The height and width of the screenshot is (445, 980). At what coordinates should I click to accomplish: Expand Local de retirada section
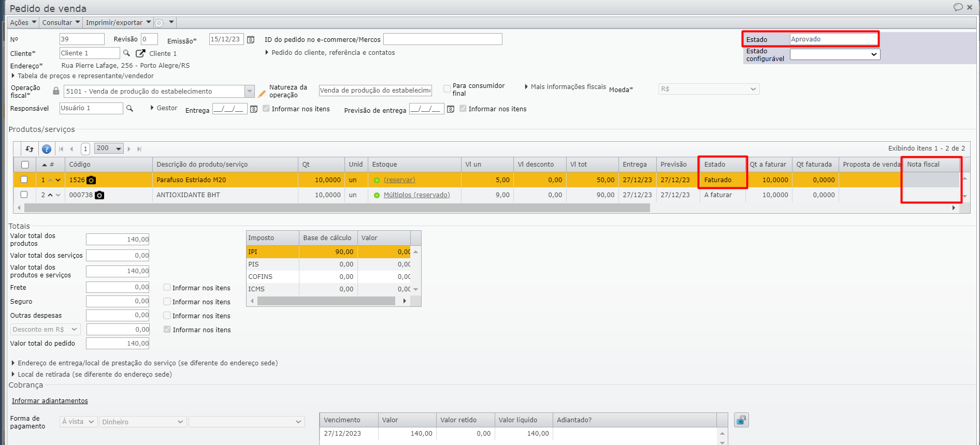[92, 375]
